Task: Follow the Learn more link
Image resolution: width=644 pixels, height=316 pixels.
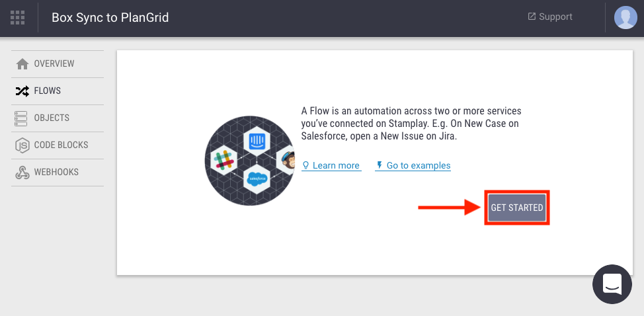Action: [331, 166]
